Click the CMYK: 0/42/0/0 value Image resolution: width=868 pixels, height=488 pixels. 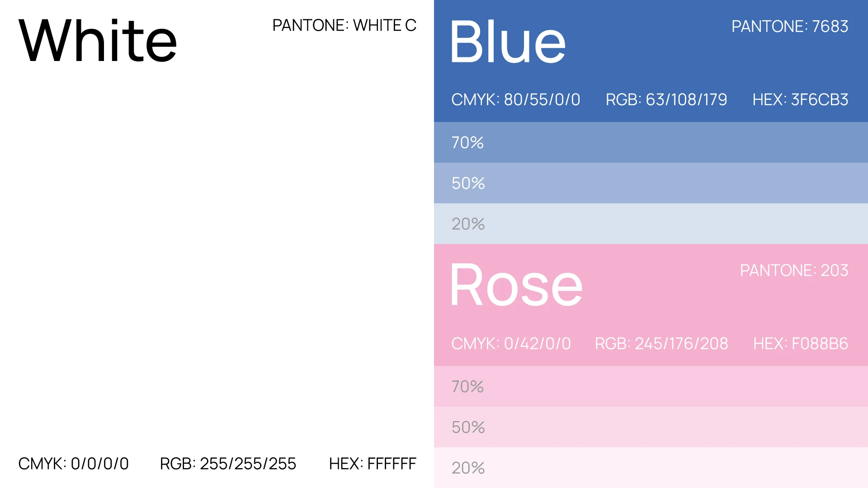[x=511, y=344]
